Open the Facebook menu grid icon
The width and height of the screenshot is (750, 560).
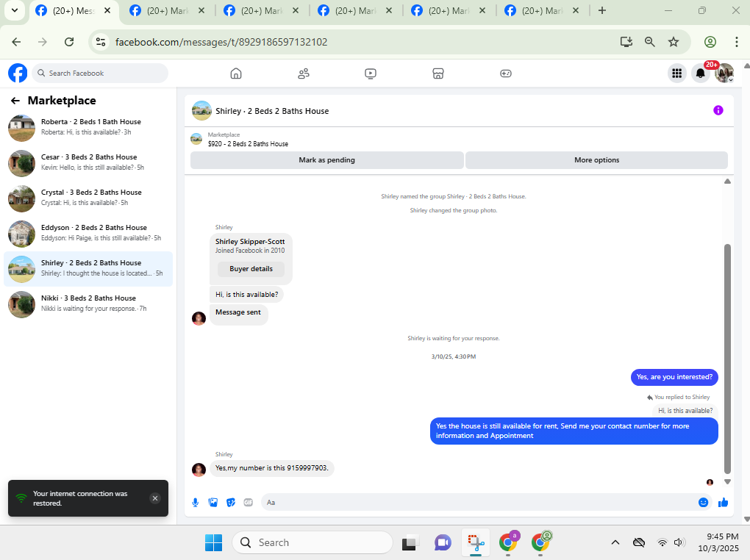(676, 73)
